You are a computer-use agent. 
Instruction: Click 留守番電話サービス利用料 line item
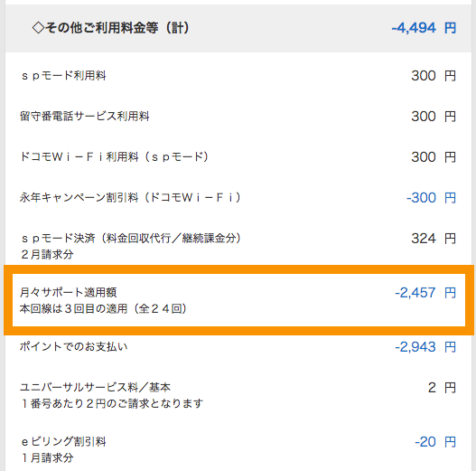84,116
